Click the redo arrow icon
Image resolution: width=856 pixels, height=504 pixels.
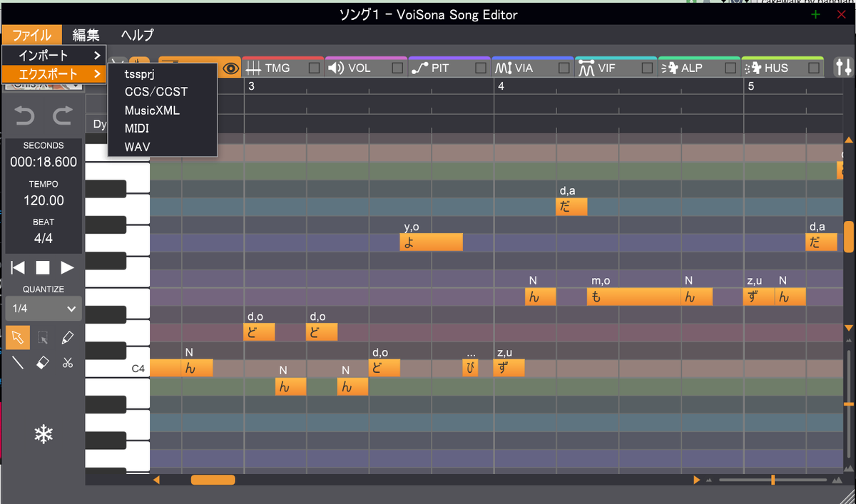pyautogui.click(x=63, y=115)
